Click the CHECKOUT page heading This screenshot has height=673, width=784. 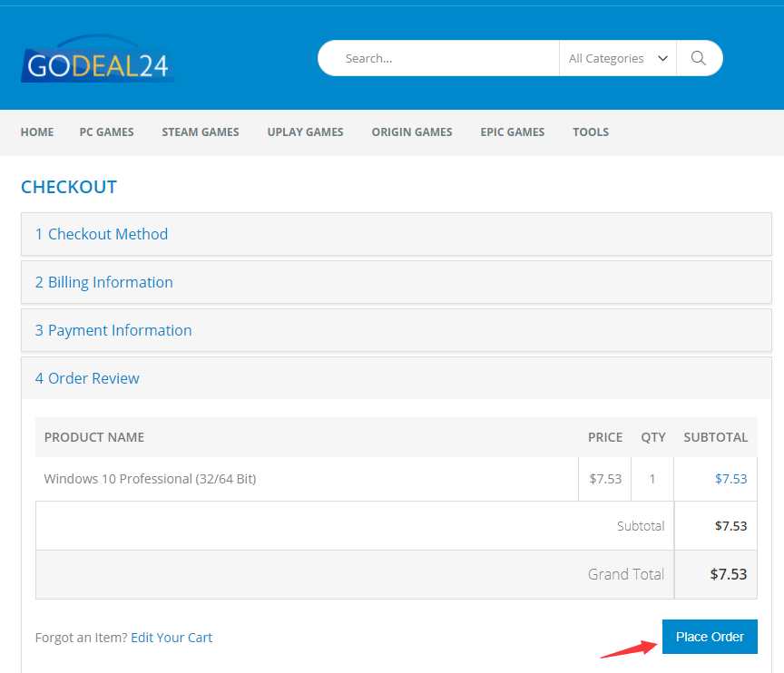click(x=69, y=187)
